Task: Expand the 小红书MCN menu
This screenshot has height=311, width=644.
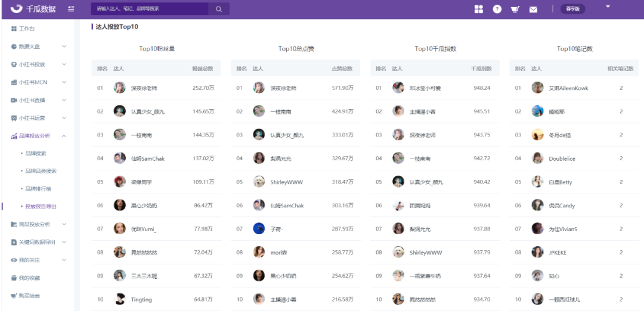Action: pyautogui.click(x=38, y=82)
